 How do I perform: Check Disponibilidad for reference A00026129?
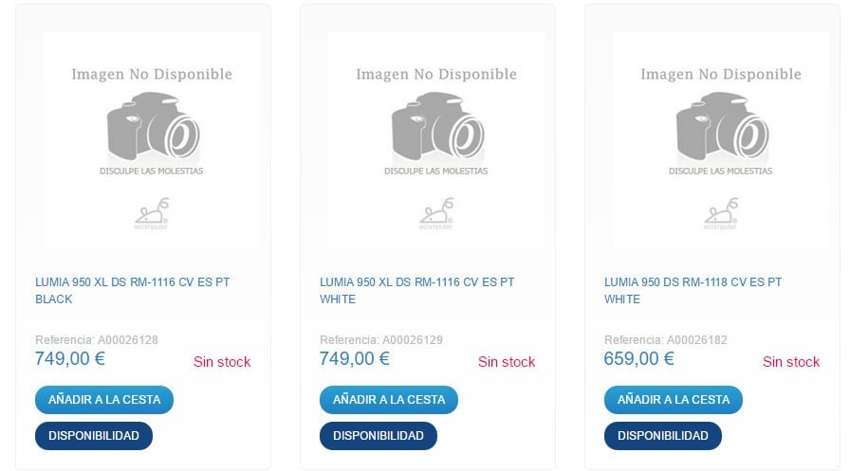point(379,436)
